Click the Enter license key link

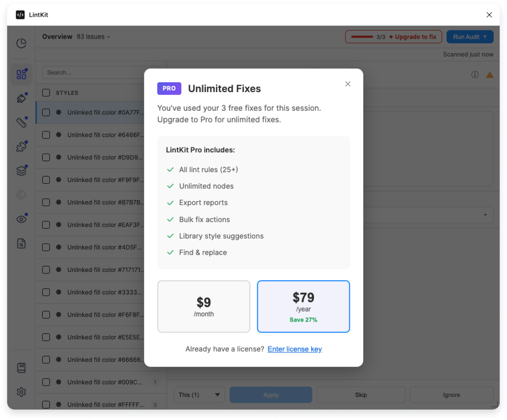coord(295,349)
